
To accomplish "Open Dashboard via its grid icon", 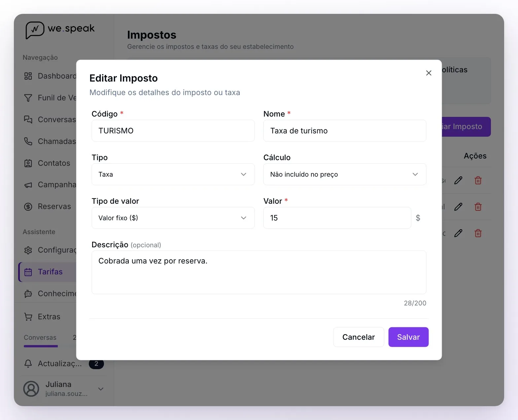I will coord(28,76).
